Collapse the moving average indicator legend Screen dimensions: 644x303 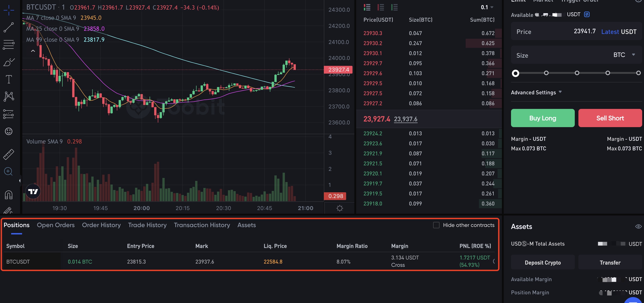[x=33, y=51]
